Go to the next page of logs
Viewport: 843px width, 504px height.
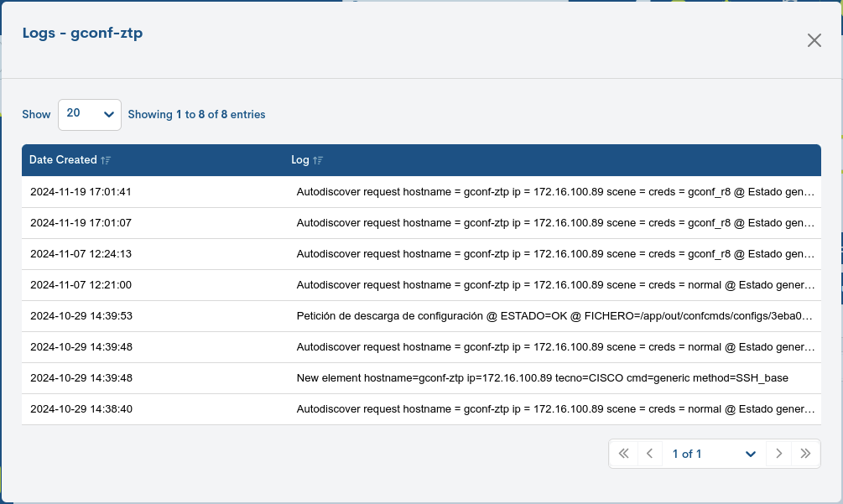click(x=778, y=454)
